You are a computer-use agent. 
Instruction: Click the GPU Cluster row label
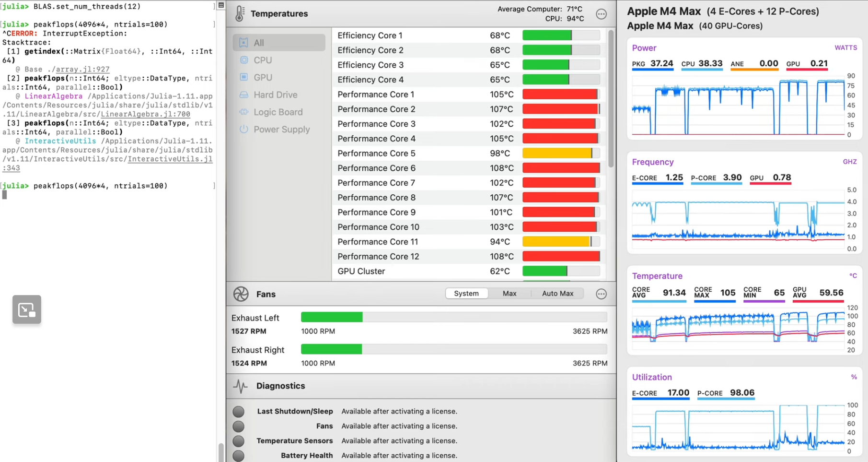[361, 272]
